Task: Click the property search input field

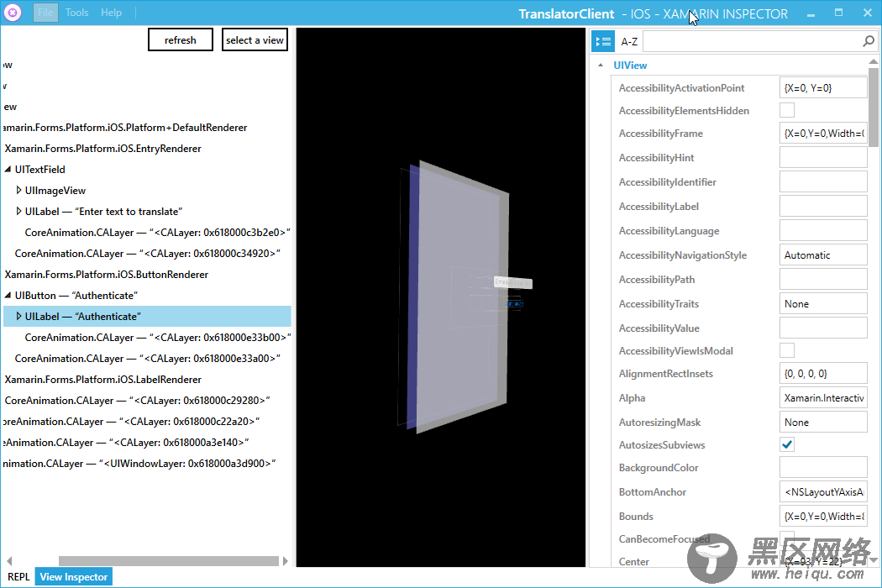Action: 753,42
